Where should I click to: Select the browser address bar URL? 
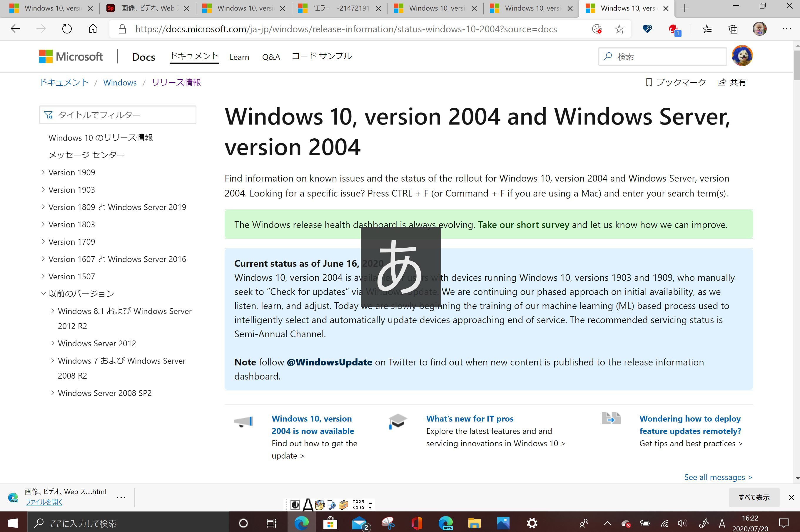click(x=346, y=29)
